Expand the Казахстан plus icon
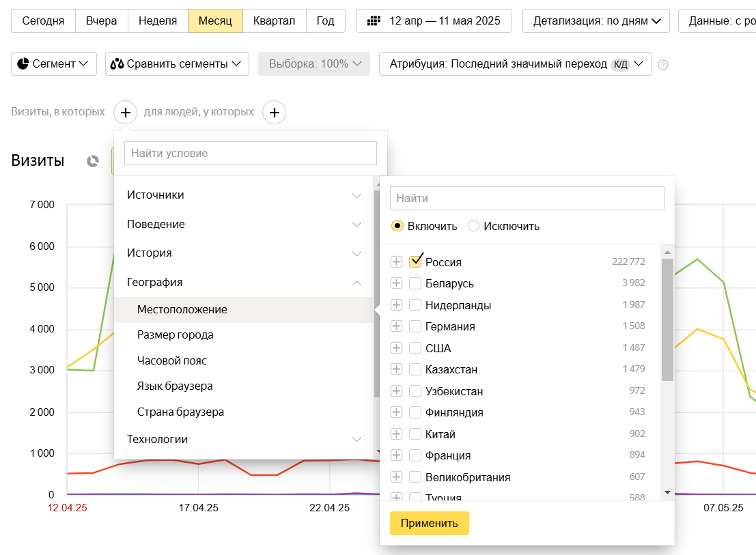This screenshot has width=756, height=555. point(396,369)
